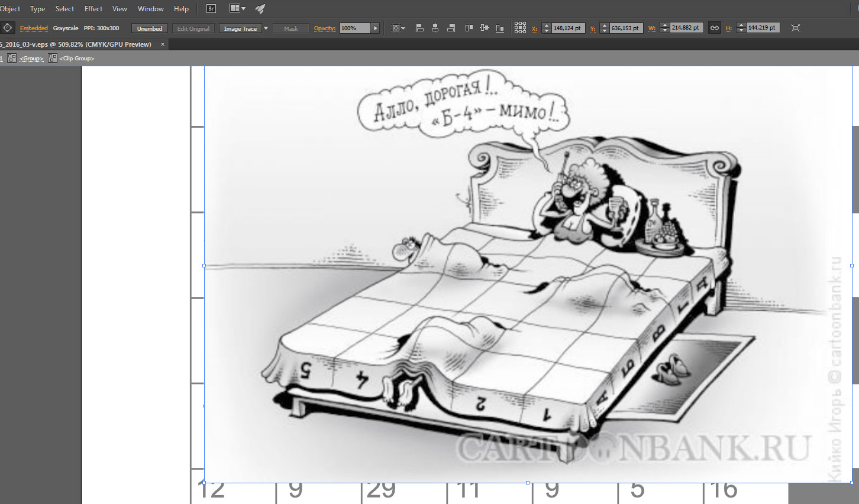Click the right middle selection handle
This screenshot has width=859, height=504.
[852, 266]
